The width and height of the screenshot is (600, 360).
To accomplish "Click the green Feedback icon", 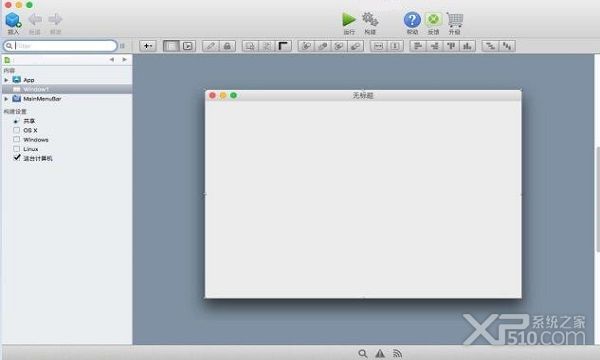I will point(433,19).
